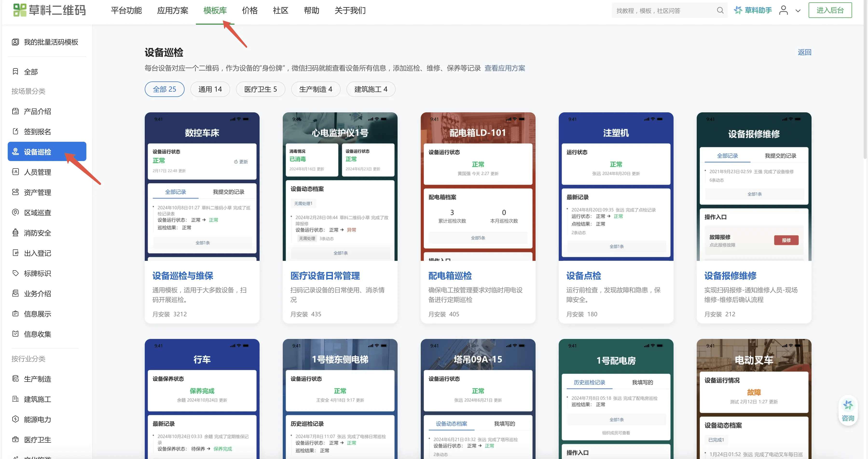Select the 全部 25 filter tab
868x459 pixels.
coord(165,89)
